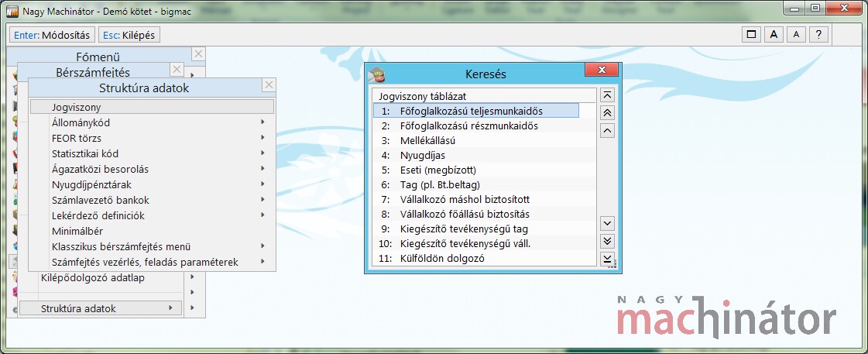
Task: Open help with the question mark button
Action: pyautogui.click(x=818, y=34)
